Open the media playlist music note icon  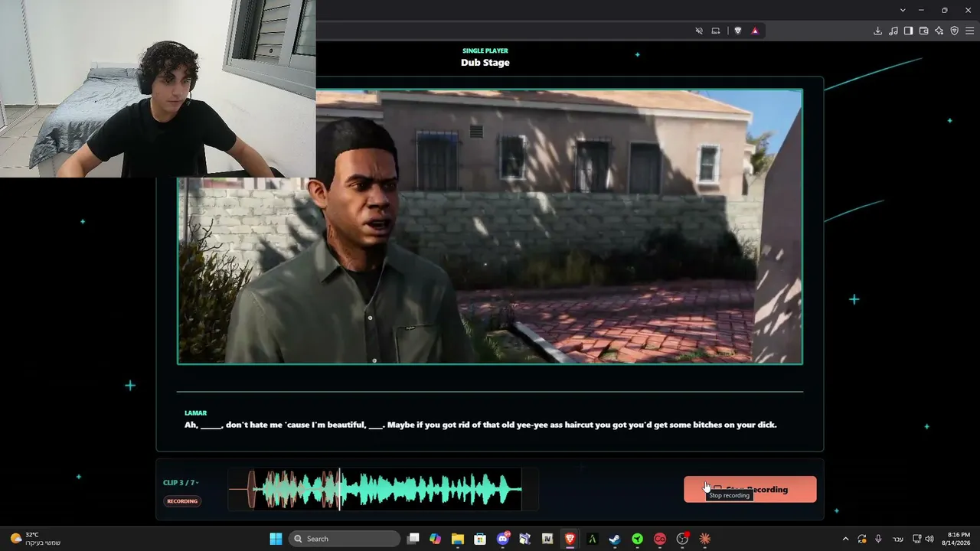[x=893, y=31]
